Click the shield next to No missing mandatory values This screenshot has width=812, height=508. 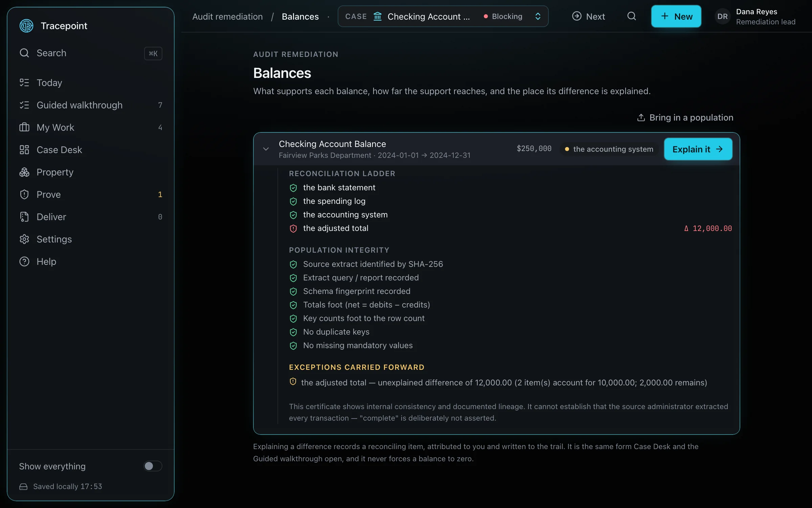click(x=293, y=345)
